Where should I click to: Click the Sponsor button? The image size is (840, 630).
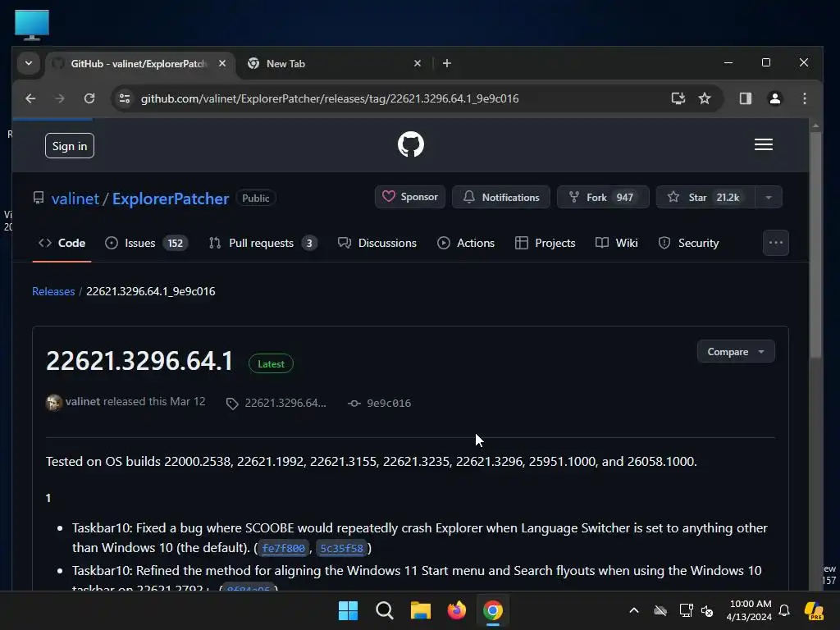(410, 197)
